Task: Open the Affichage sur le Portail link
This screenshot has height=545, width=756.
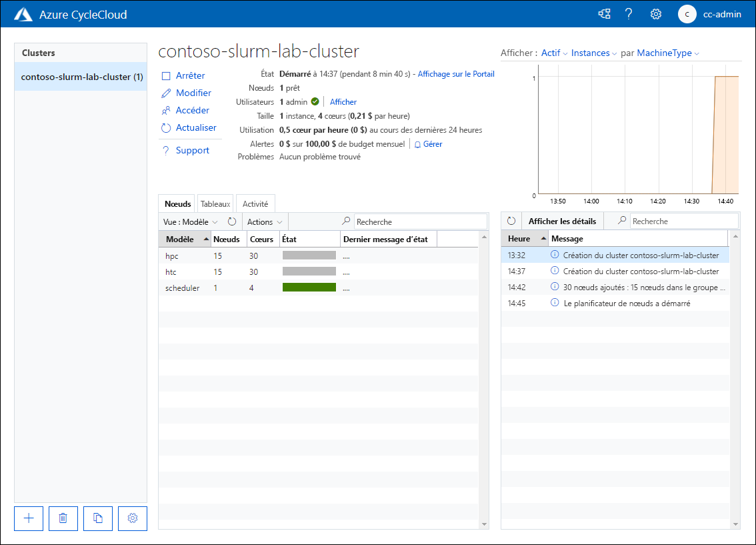Action: click(456, 73)
